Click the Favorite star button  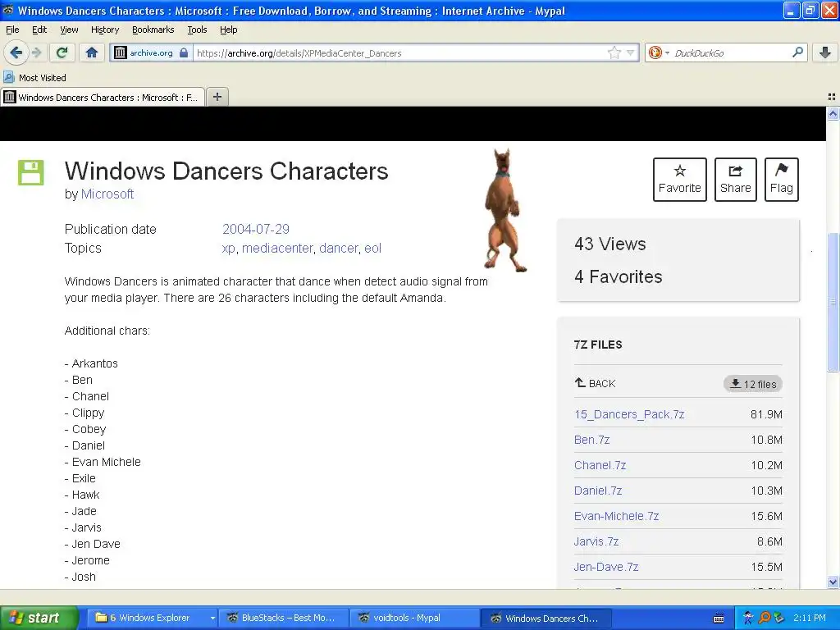(x=679, y=180)
